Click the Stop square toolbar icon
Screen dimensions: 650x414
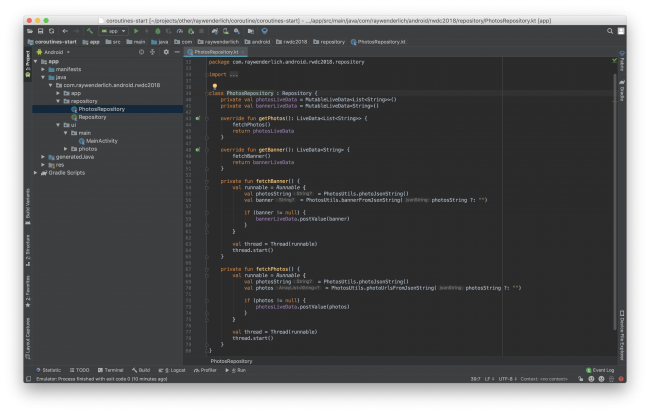tap(201, 31)
